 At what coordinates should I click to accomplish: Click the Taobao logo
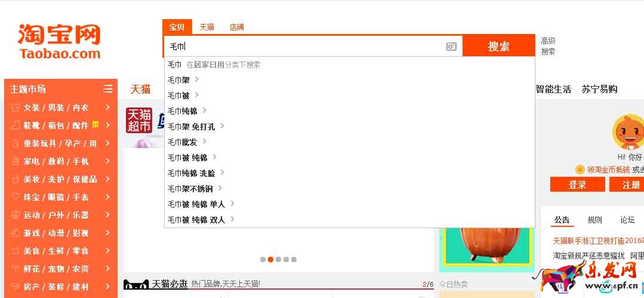tap(59, 41)
